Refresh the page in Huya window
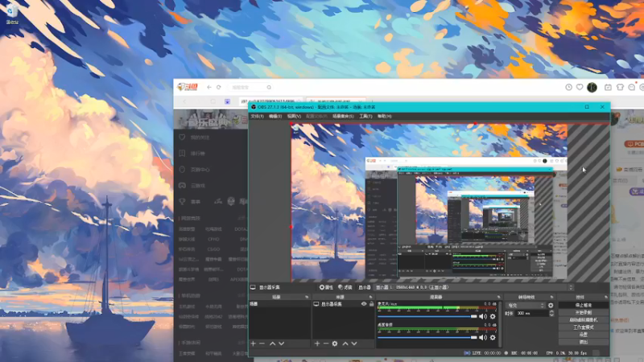The width and height of the screenshot is (644, 362). click(218, 87)
